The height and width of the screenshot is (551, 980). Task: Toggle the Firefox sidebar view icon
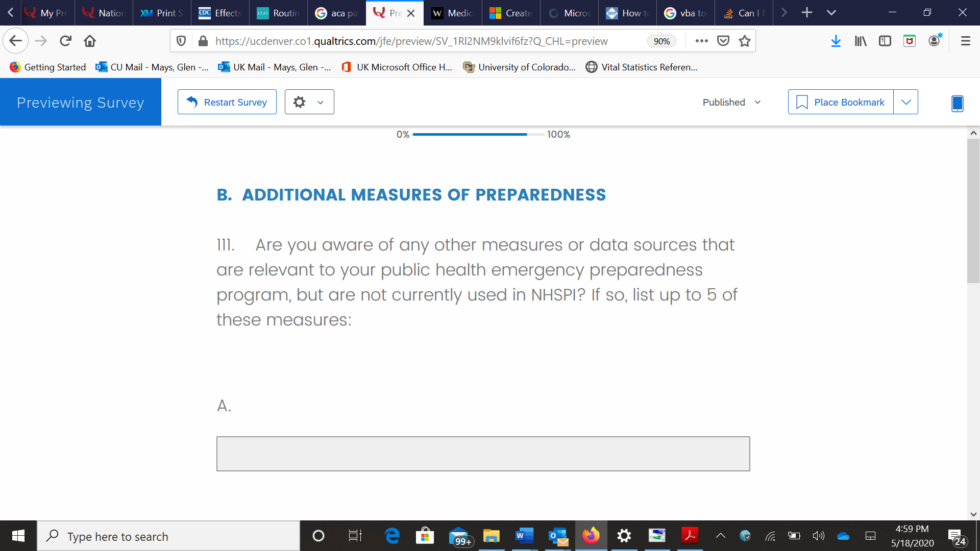pyautogui.click(x=885, y=41)
